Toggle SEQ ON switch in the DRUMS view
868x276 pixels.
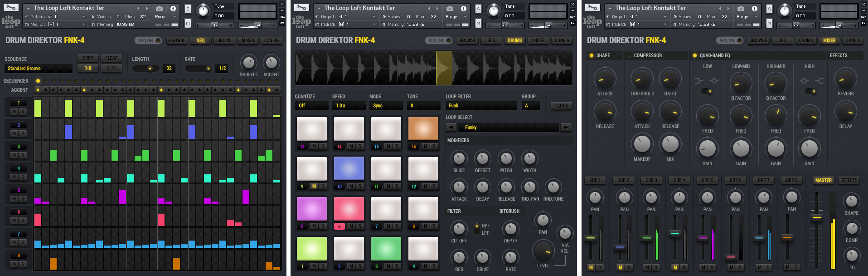click(440, 40)
